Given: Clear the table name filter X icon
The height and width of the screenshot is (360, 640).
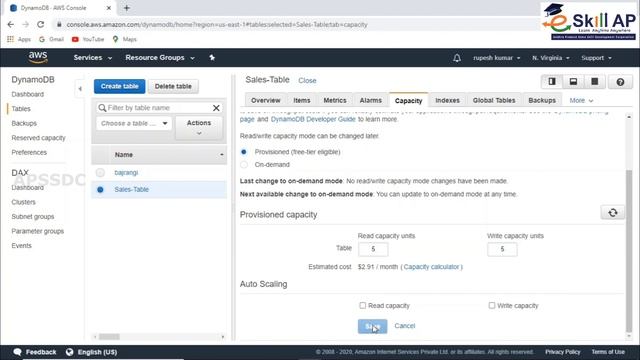Looking at the screenshot, I should pos(216,108).
